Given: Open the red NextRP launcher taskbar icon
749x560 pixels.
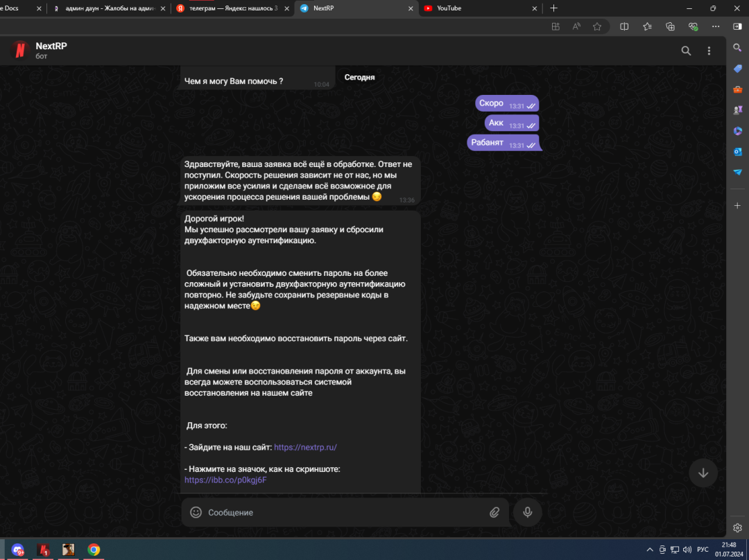Looking at the screenshot, I should click(44, 550).
